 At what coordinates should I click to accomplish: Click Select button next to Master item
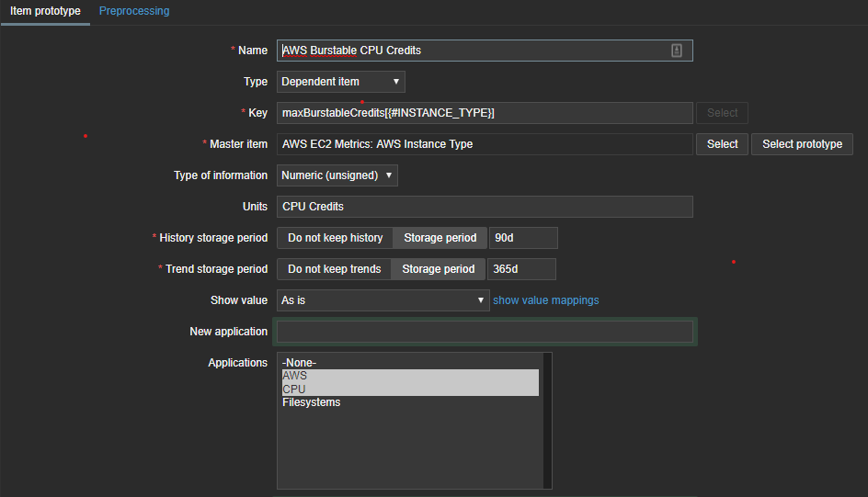point(722,144)
